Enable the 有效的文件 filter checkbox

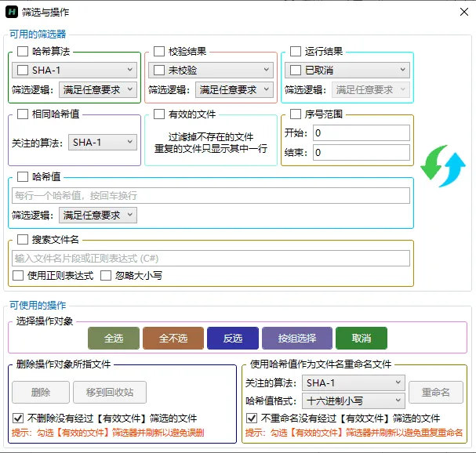pos(159,114)
